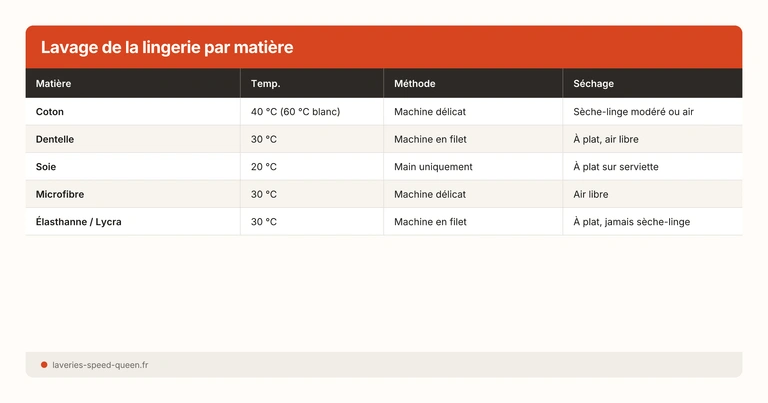Select the Coton row label
The height and width of the screenshot is (403, 768).
click(50, 112)
